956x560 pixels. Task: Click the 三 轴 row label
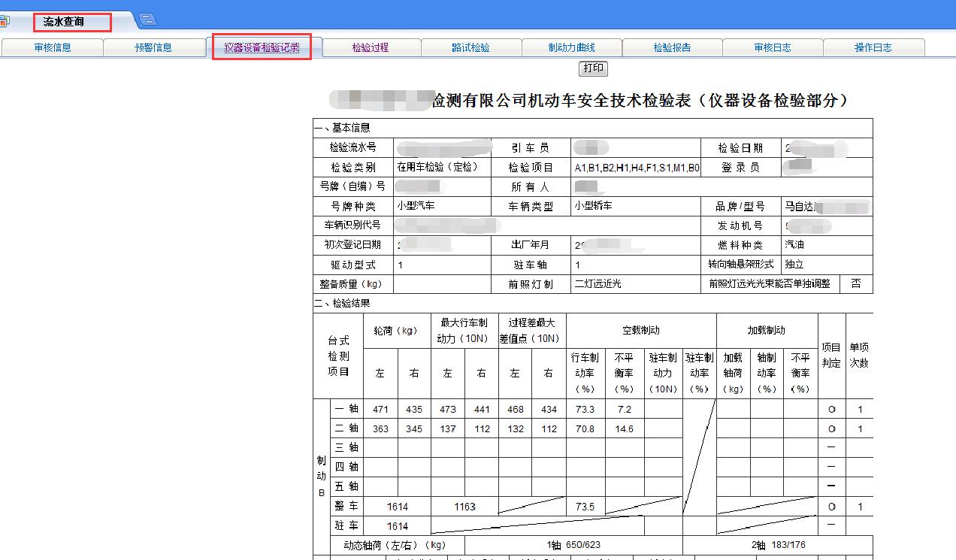(x=347, y=448)
